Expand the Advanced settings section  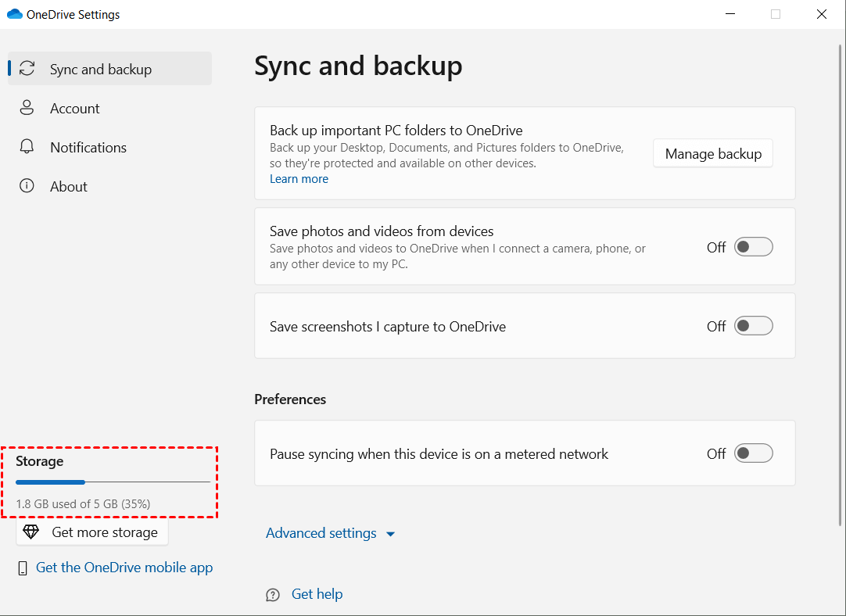[330, 533]
